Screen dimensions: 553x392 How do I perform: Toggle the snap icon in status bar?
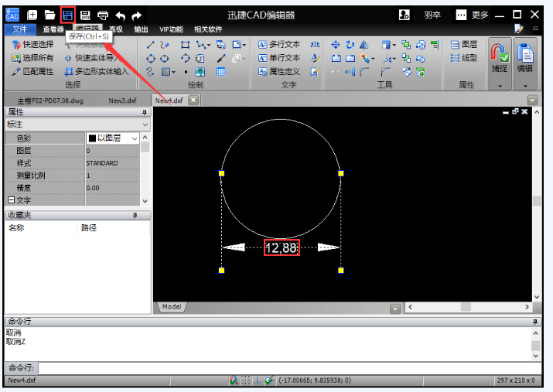[234, 380]
